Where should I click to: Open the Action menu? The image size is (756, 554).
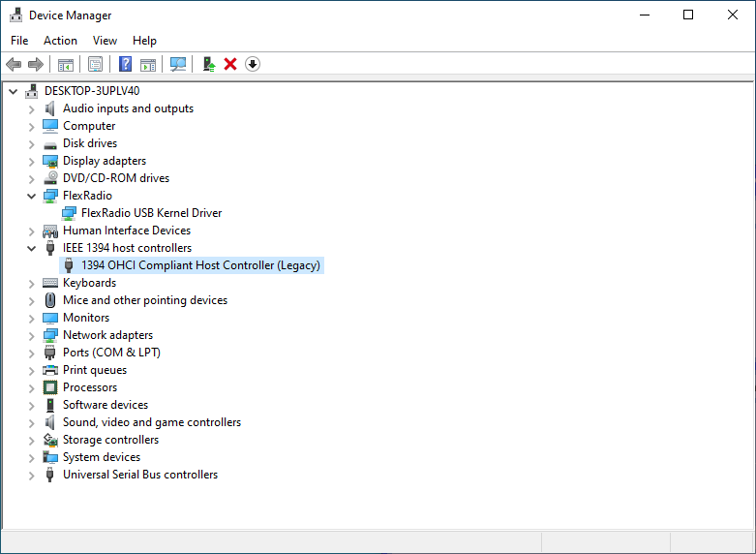pos(60,41)
